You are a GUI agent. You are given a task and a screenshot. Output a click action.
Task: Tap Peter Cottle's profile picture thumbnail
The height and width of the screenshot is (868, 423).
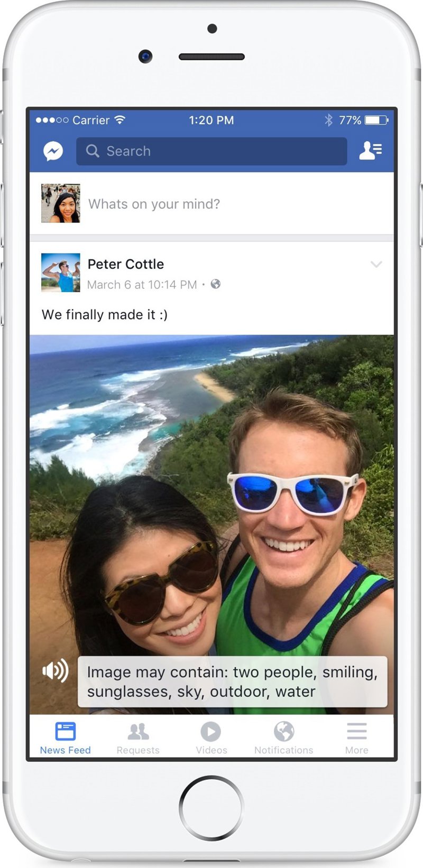(x=61, y=273)
